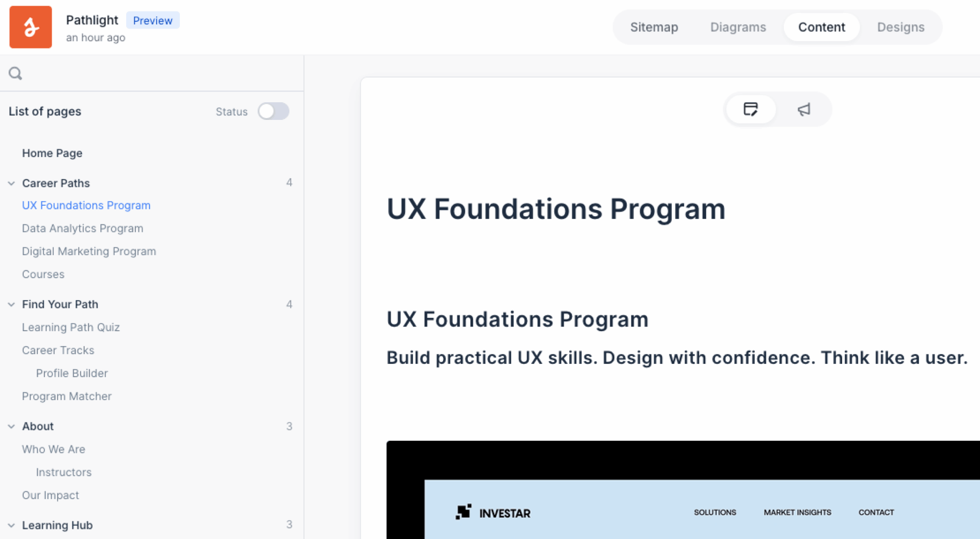Select the content edit view icon

coord(751,110)
